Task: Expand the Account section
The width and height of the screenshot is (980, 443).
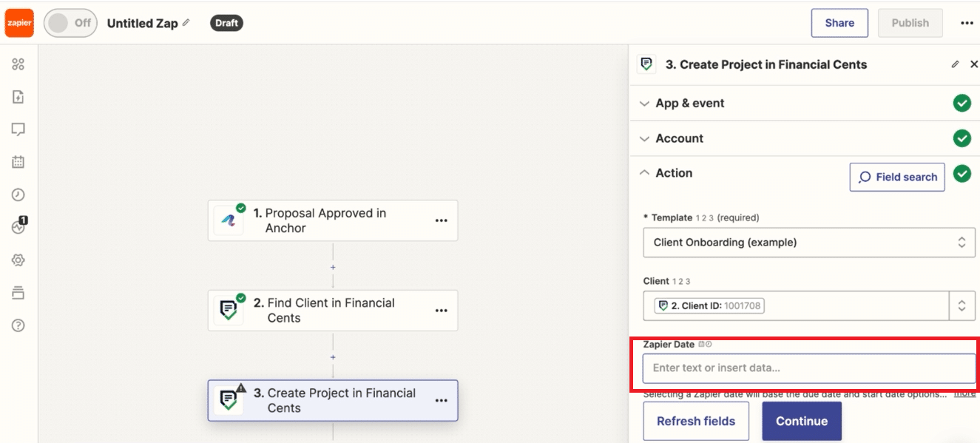Action: [805, 138]
